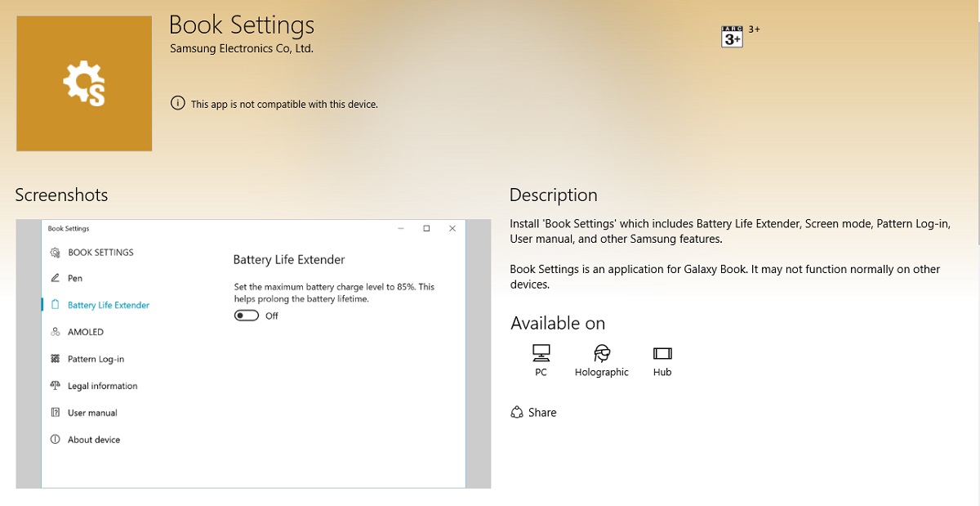Image resolution: width=980 pixels, height=506 pixels.
Task: Click the battery icon next to Battery Life Extender
Action: [56, 304]
